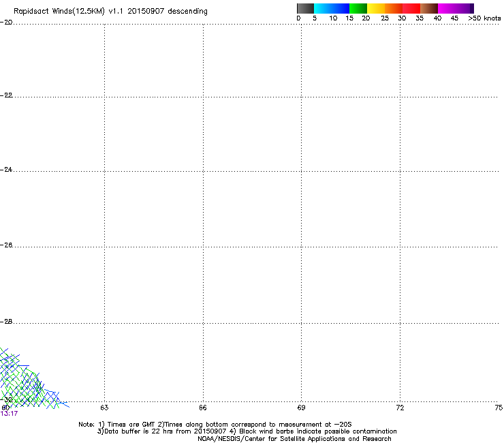Click the longitude label '69'
The width and height of the screenshot is (504, 443).
301,408
